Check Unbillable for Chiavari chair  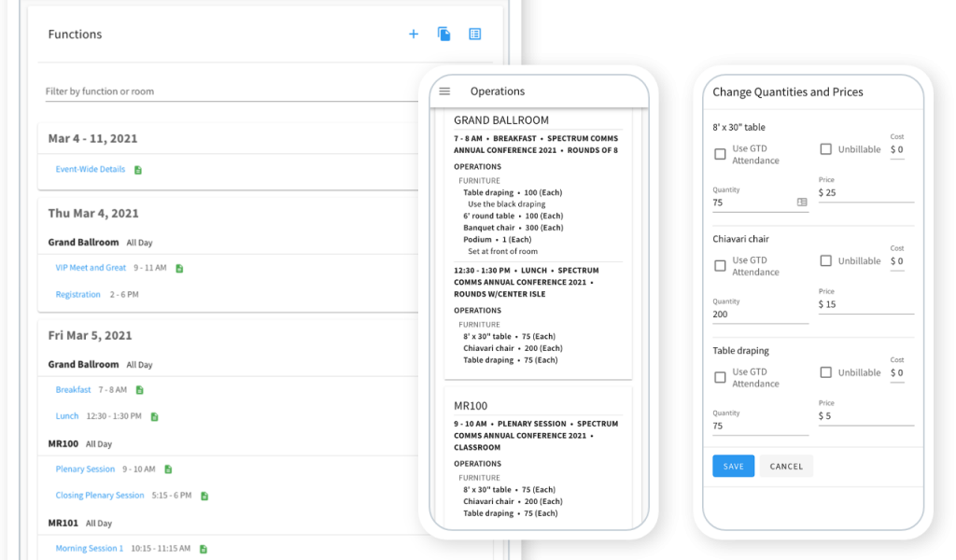[x=825, y=261]
